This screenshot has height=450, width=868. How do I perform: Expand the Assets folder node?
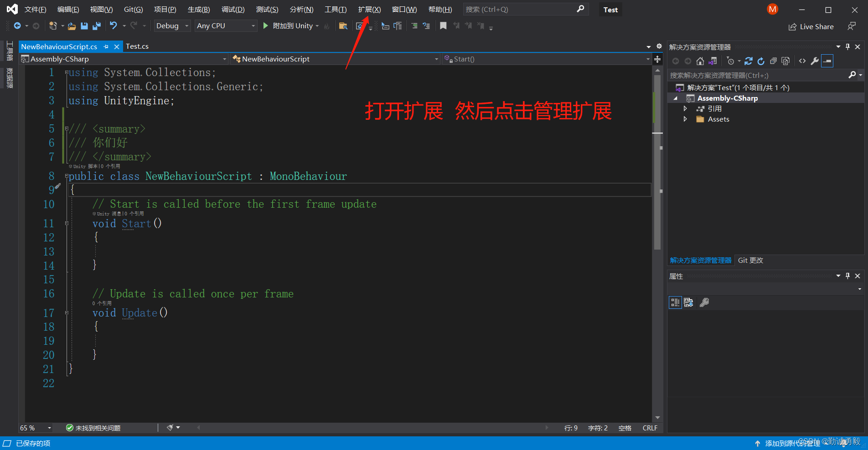click(x=685, y=119)
